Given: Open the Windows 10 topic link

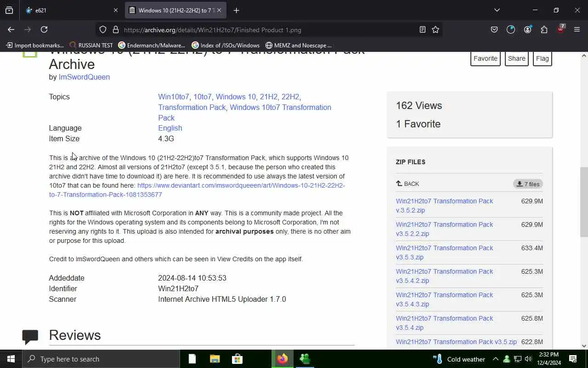Looking at the screenshot, I should (x=236, y=97).
